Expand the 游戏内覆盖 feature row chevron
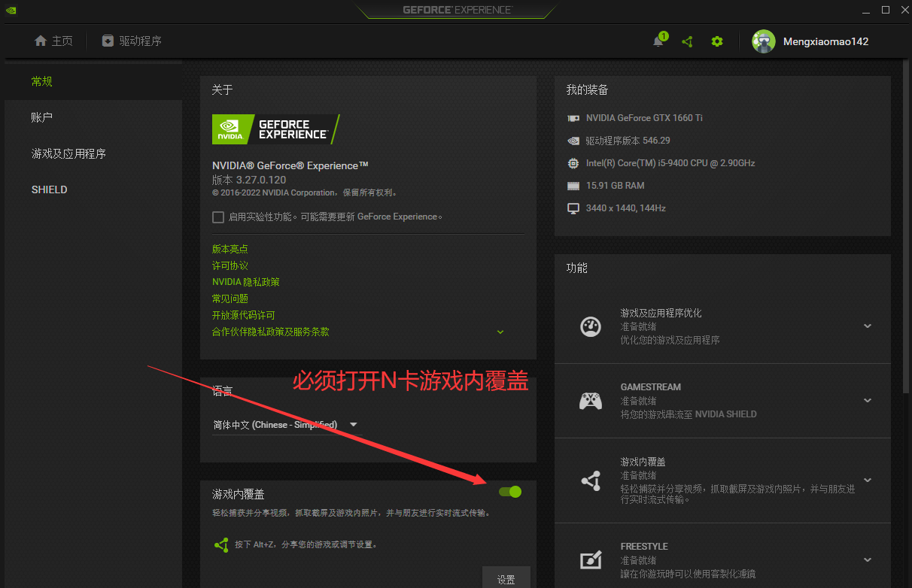 click(868, 480)
